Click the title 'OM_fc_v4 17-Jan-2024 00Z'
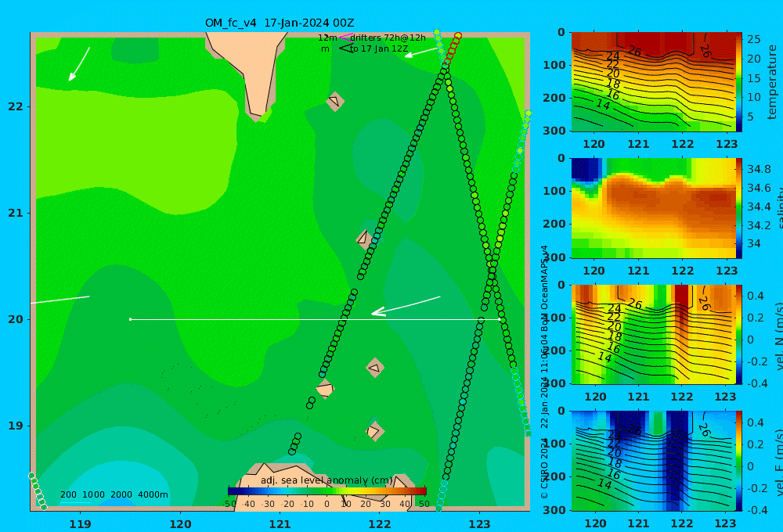This screenshot has width=783, height=532. coord(280,23)
